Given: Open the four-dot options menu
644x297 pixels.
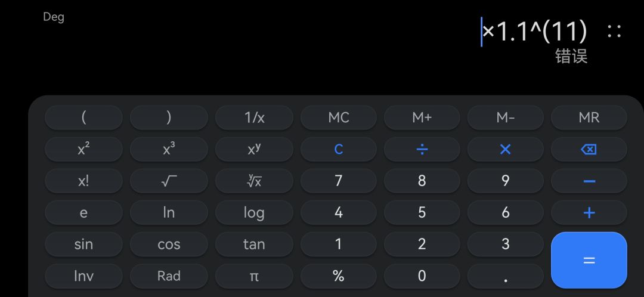Looking at the screenshot, I should [614, 31].
